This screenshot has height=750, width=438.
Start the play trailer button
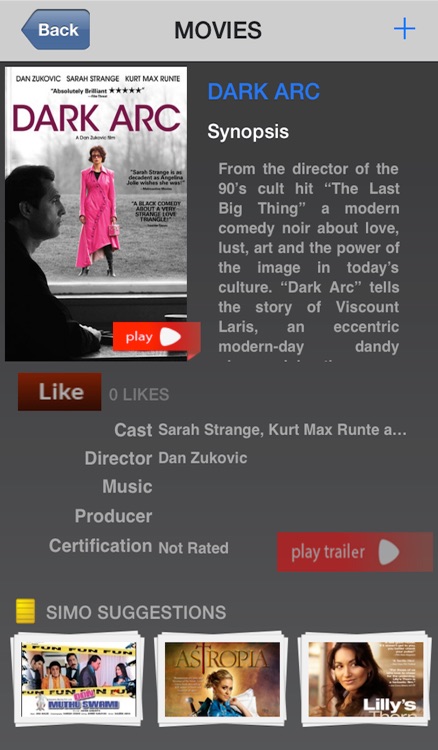click(355, 552)
